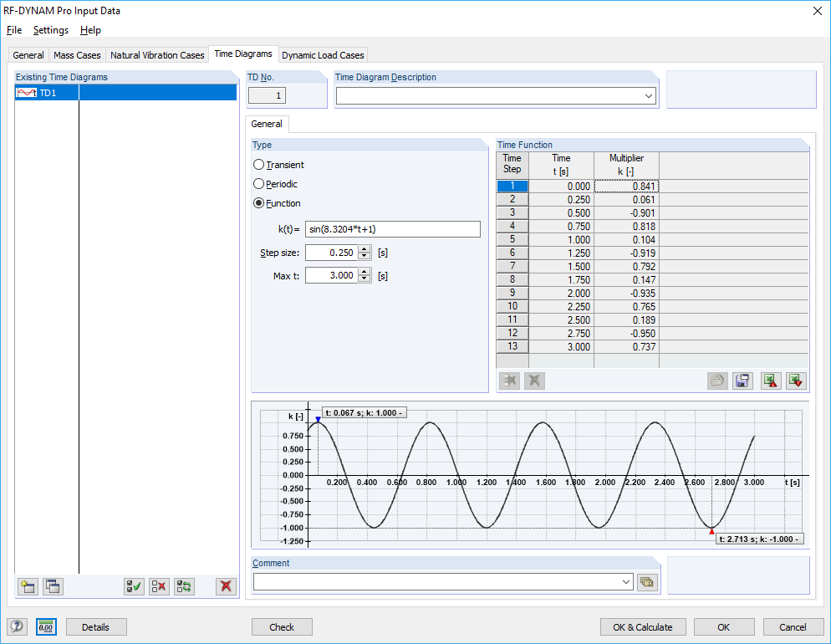831x644 pixels.
Task: Open the help icon button
Action: tap(17, 626)
